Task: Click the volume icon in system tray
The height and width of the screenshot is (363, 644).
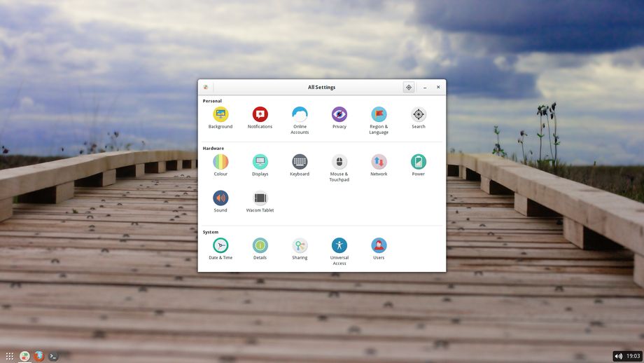Action: pyautogui.click(x=619, y=356)
